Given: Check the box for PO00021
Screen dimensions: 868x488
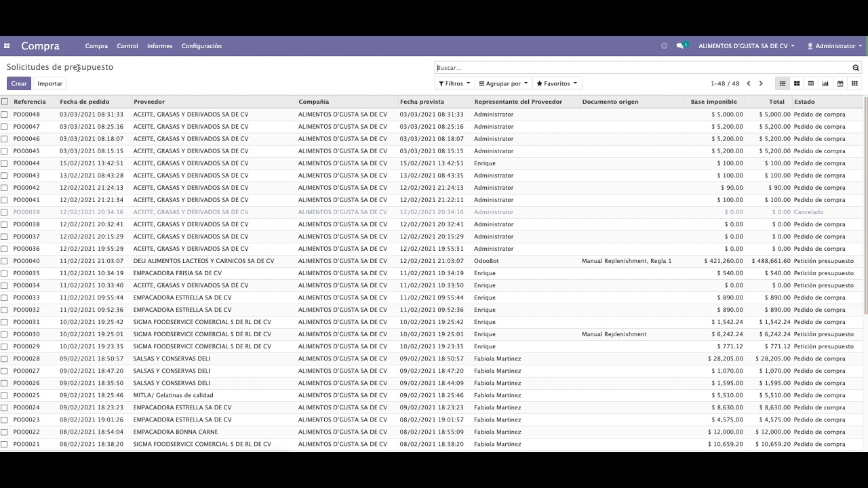Looking at the screenshot, I should [5, 444].
